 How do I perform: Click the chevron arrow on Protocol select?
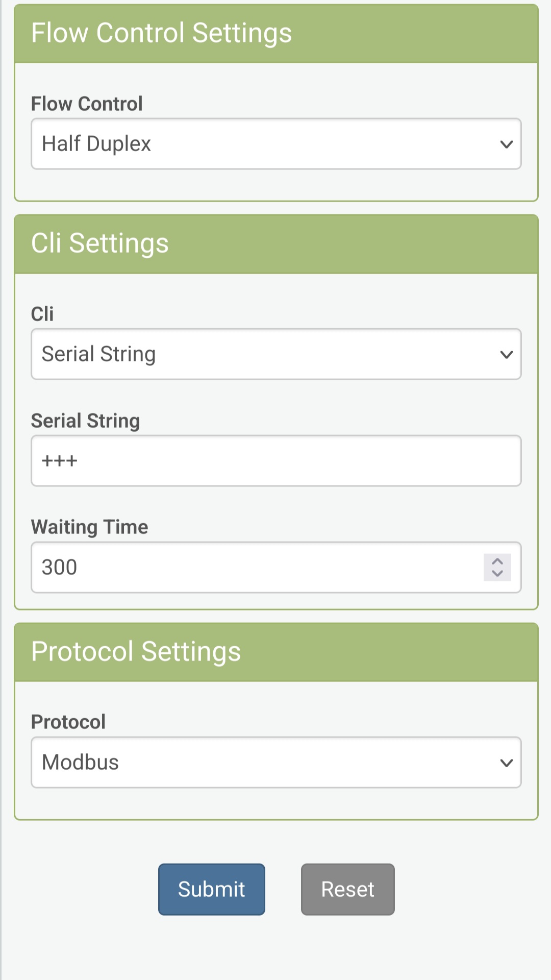tap(506, 763)
